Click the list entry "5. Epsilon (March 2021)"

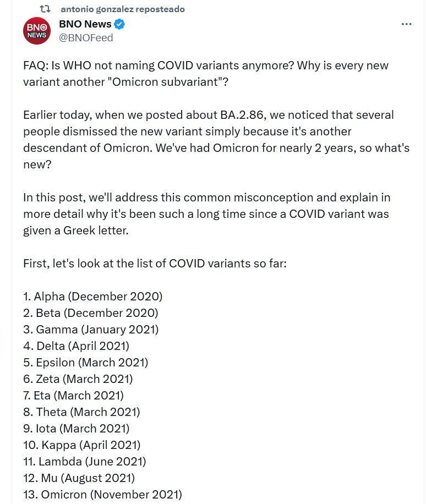(86, 363)
